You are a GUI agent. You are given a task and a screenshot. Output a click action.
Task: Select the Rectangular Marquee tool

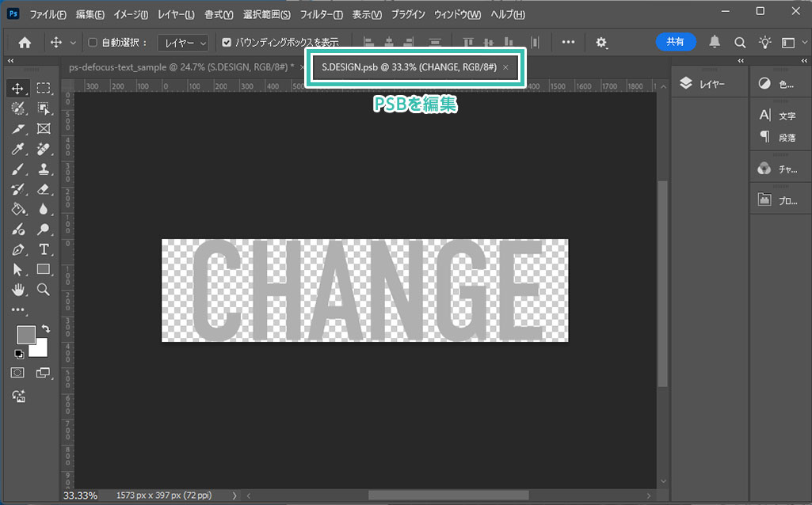click(x=44, y=89)
